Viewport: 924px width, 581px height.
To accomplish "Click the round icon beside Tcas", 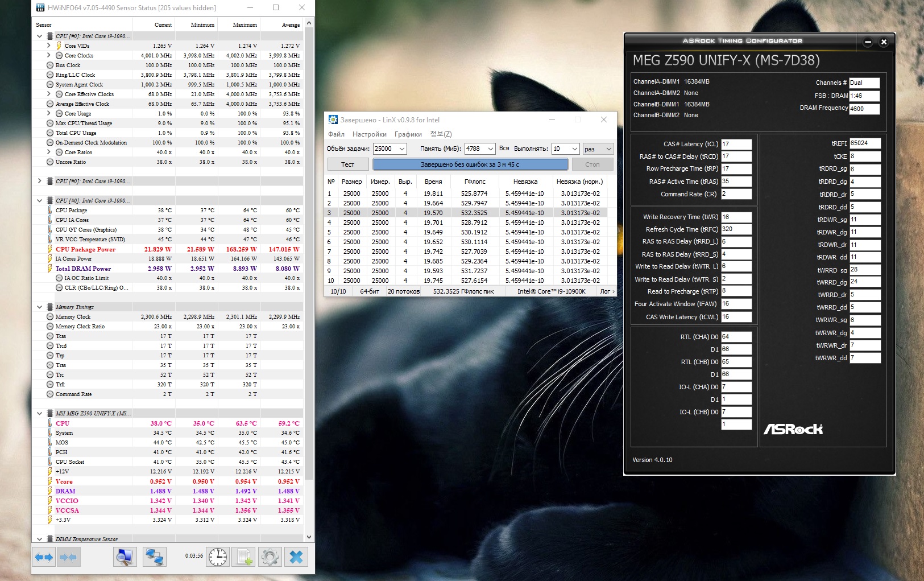I will pos(50,336).
